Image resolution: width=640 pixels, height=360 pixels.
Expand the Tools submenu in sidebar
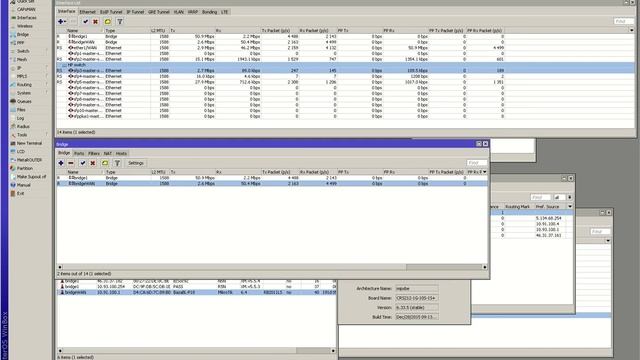[x=47, y=135]
